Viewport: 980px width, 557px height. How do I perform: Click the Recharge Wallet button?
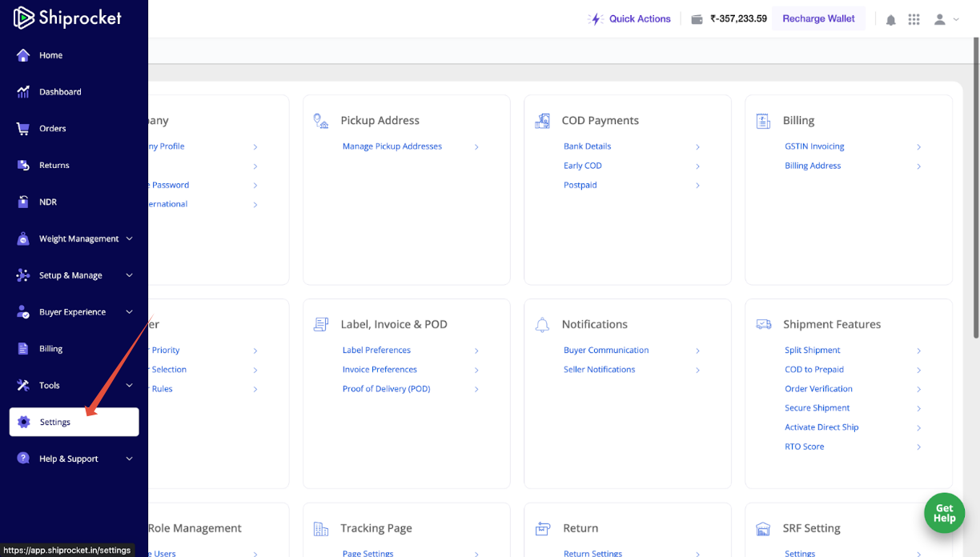[x=818, y=18]
